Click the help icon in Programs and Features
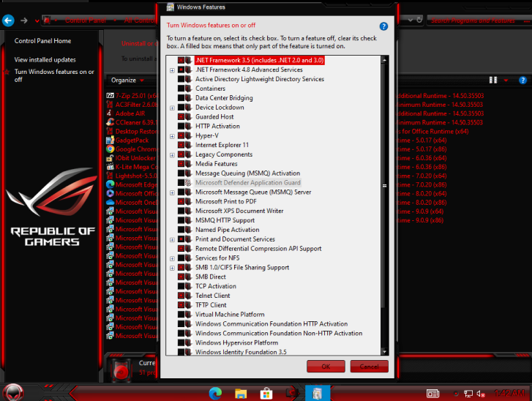This screenshot has width=532, height=401. 522,80
